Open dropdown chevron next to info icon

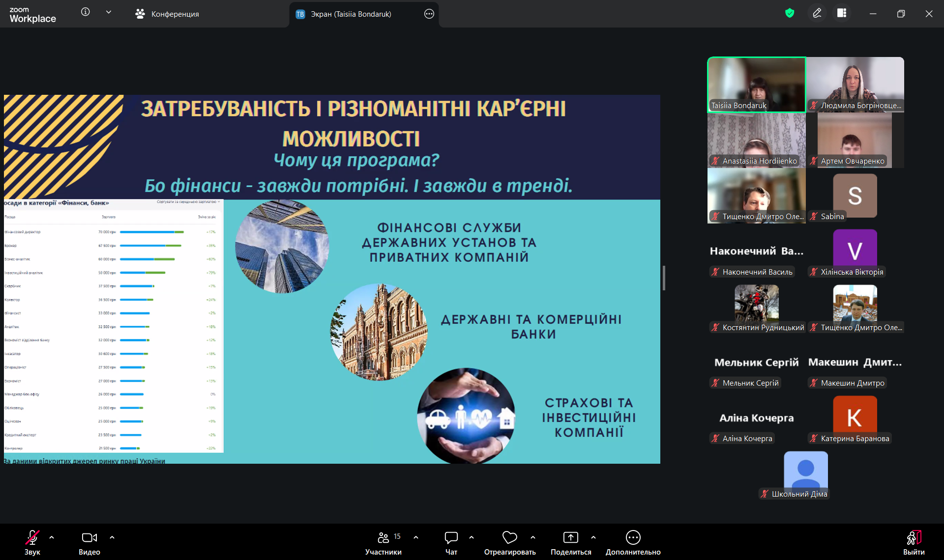click(x=109, y=12)
